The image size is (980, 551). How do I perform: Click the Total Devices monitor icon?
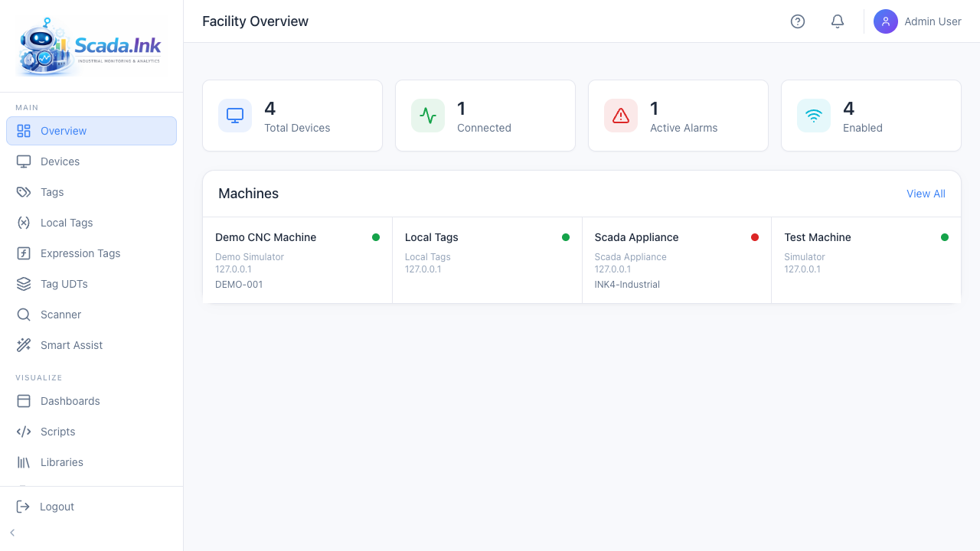click(x=235, y=116)
